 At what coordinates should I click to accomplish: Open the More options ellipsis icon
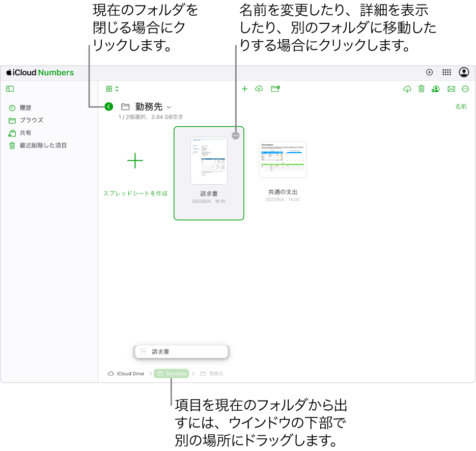coord(465,89)
